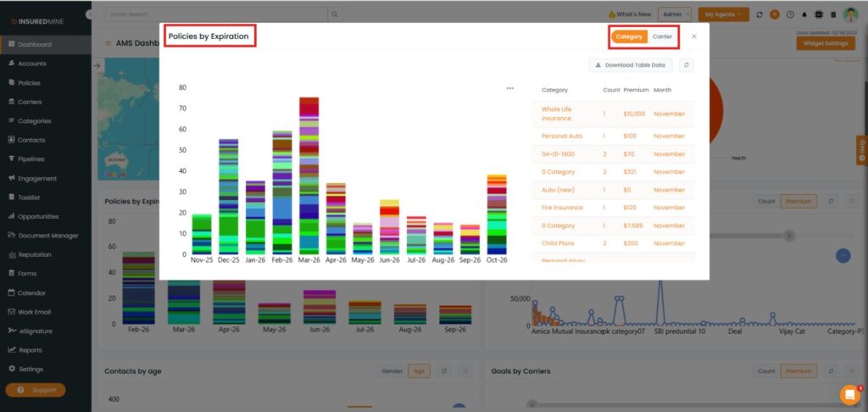Viewport: 868px width, 412px height.
Task: Click the refresh icon in the modal
Action: click(685, 65)
